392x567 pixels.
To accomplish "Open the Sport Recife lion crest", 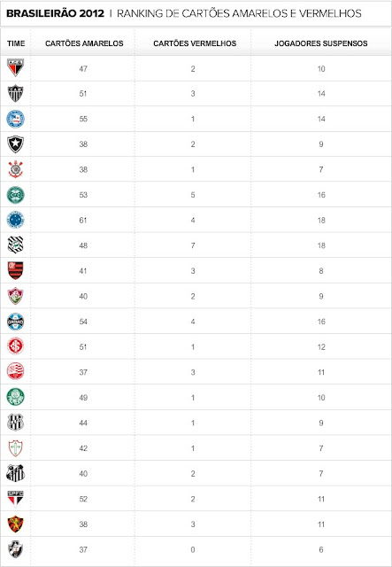I will (16, 524).
